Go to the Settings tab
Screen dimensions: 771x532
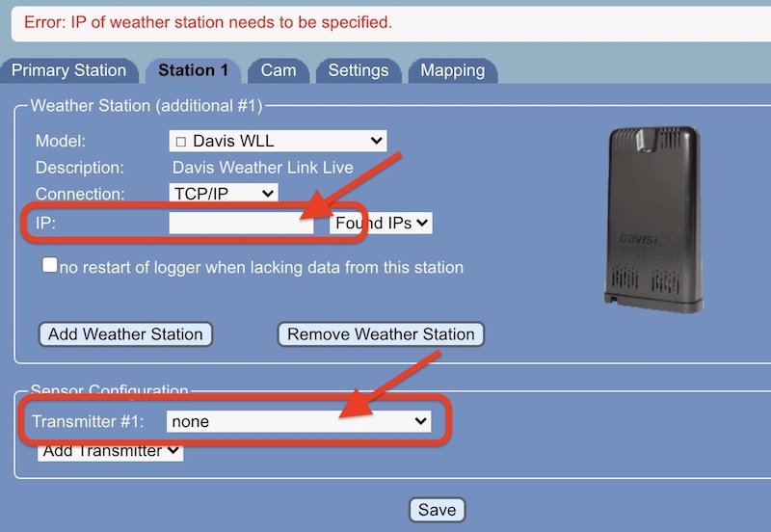point(358,70)
